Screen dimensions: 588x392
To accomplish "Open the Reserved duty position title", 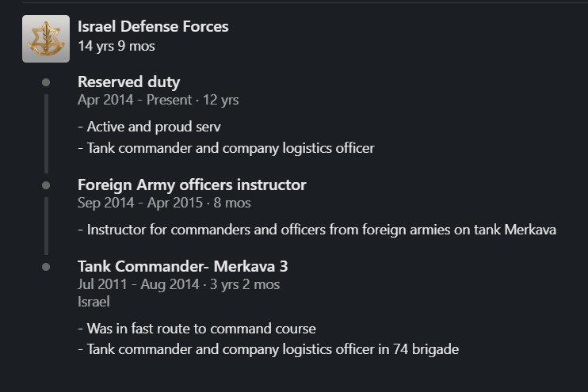I will pyautogui.click(x=128, y=82).
